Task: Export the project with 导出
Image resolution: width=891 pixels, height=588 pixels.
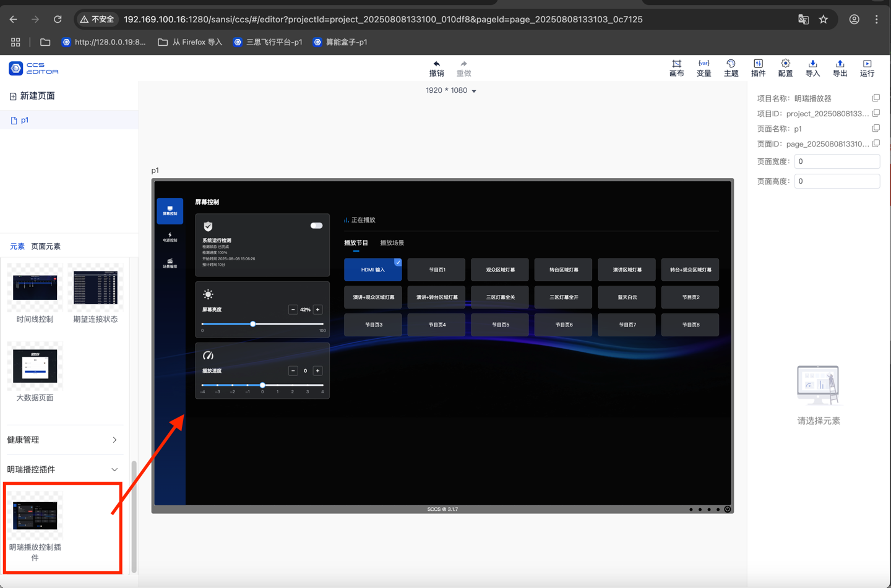Action: 840,68
